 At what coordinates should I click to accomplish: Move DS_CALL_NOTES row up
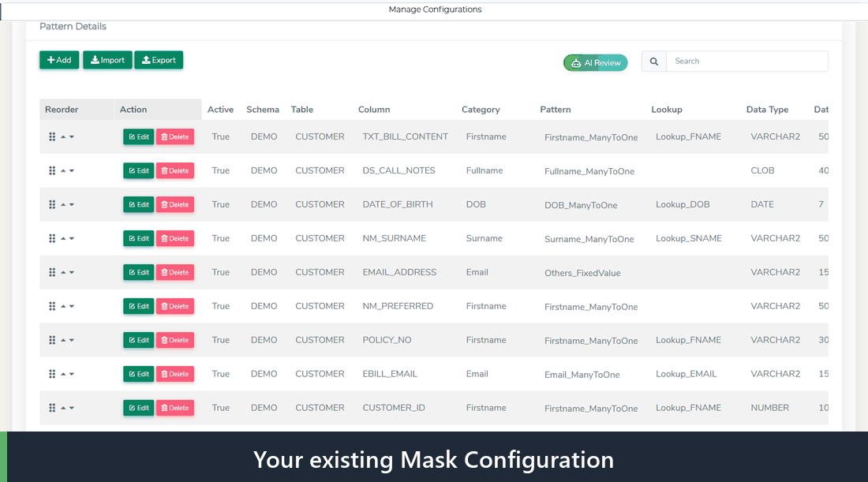coord(63,170)
